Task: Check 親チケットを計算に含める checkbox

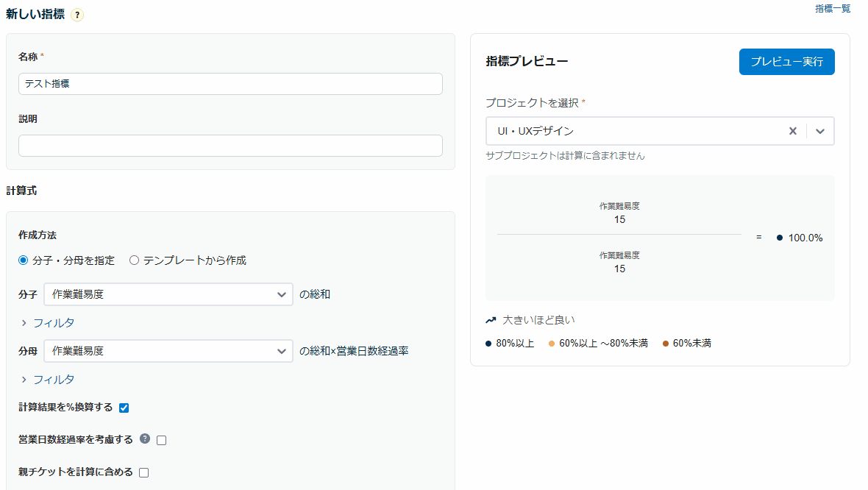Action: 144,472
